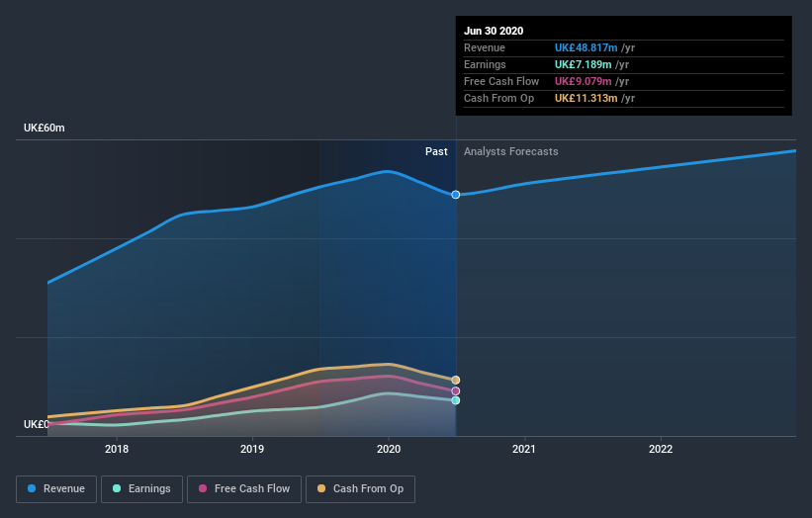Toggle the Revenue legend button
This screenshot has width=812, height=518.
(x=56, y=489)
